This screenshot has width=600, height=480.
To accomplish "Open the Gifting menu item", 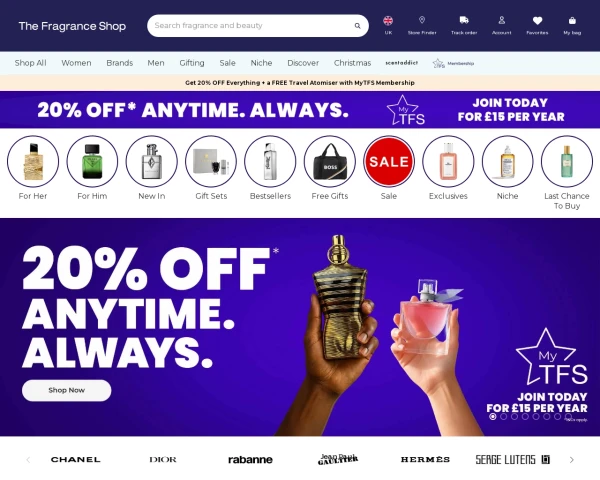I will 192,63.
